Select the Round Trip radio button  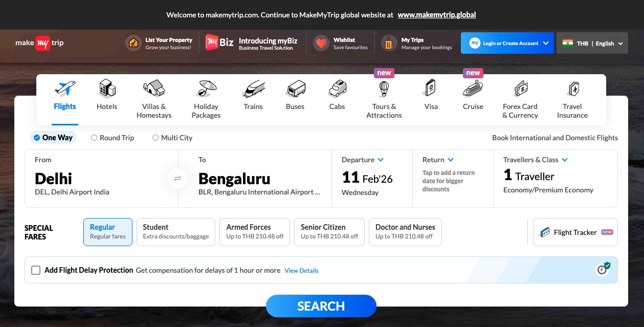(94, 138)
